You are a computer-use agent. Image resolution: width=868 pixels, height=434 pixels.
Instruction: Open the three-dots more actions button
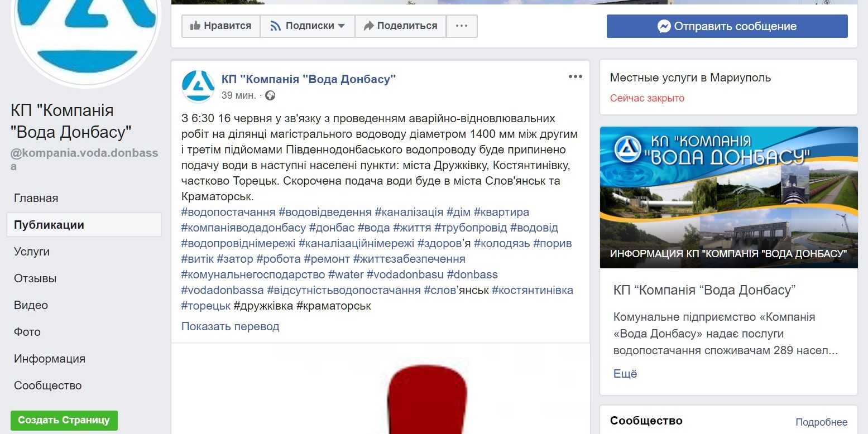[462, 26]
